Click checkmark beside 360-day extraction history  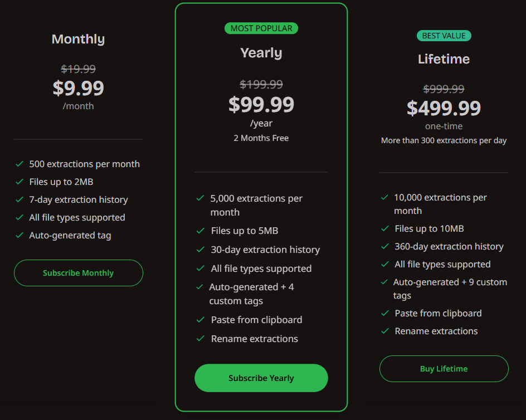tap(384, 247)
